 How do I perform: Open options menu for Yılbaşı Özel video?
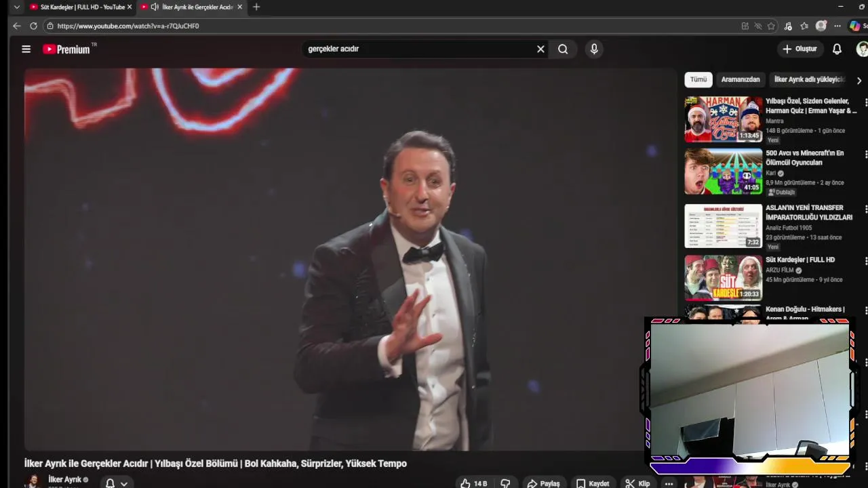point(865,102)
